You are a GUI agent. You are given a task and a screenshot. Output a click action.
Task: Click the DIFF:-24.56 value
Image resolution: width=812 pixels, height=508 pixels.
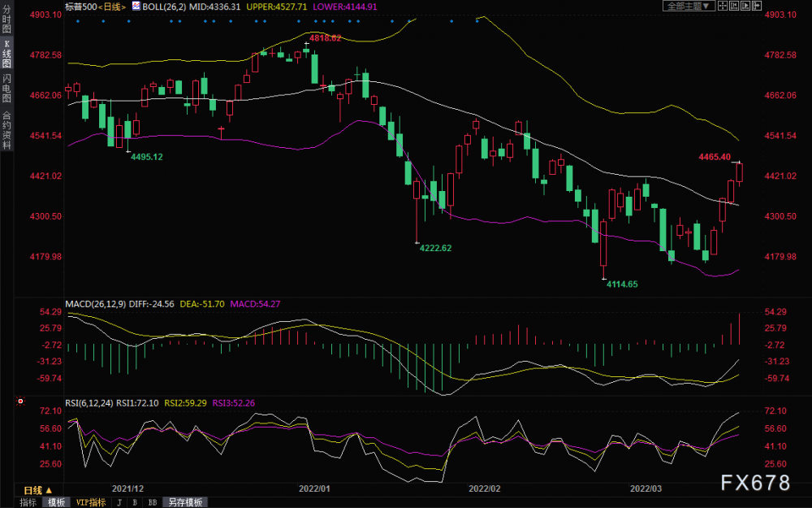coord(151,304)
